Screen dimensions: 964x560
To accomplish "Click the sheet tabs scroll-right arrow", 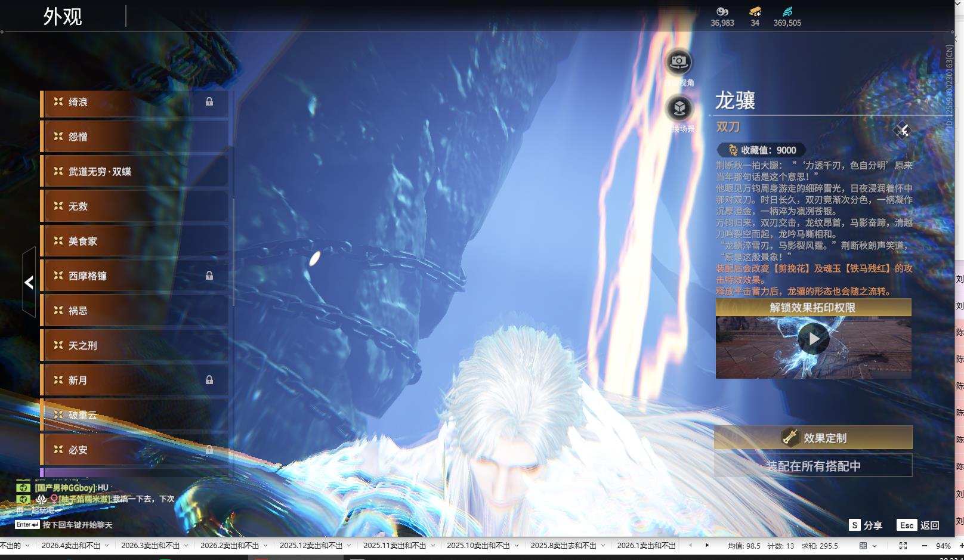I will [x=707, y=545].
